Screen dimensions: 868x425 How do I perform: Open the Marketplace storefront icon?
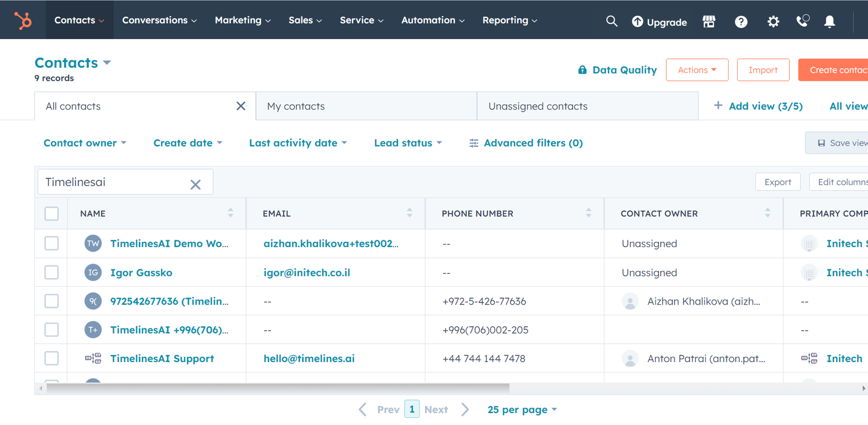click(x=709, y=21)
